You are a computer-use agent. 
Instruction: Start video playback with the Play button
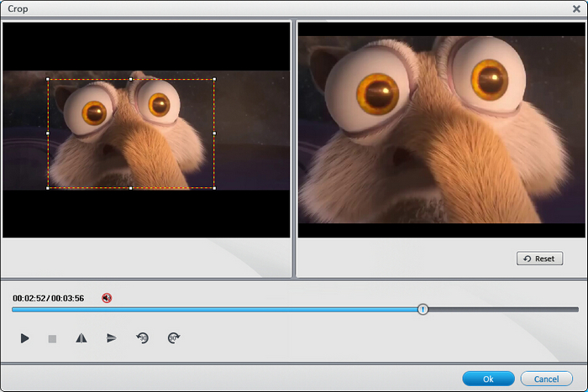24,338
